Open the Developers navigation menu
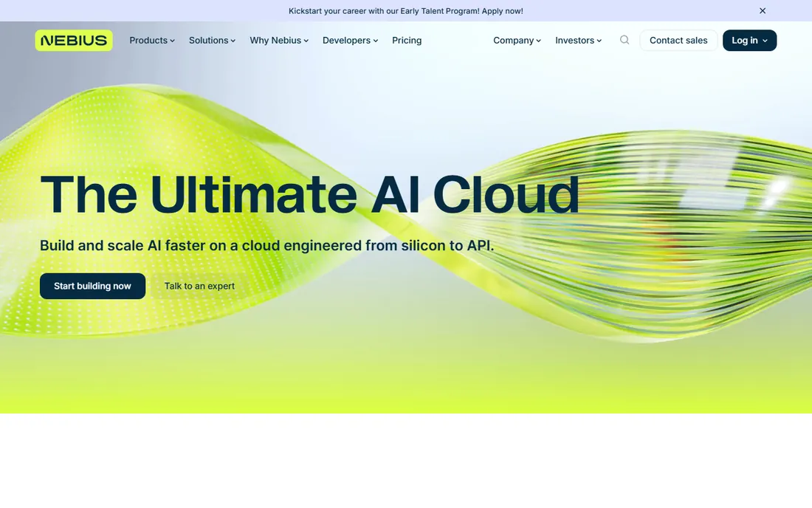The height and width of the screenshot is (508, 812). [350, 41]
